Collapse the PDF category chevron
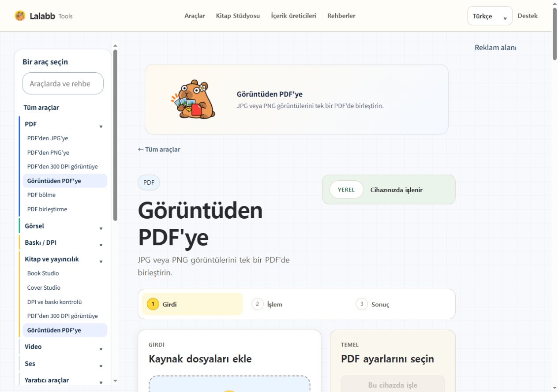This screenshot has height=392, width=558. pos(101,126)
